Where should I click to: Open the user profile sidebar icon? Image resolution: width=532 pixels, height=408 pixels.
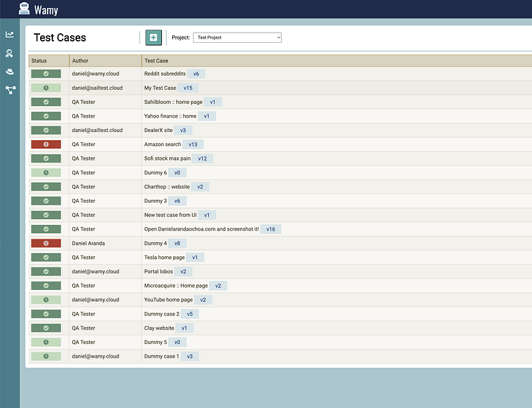[x=10, y=53]
